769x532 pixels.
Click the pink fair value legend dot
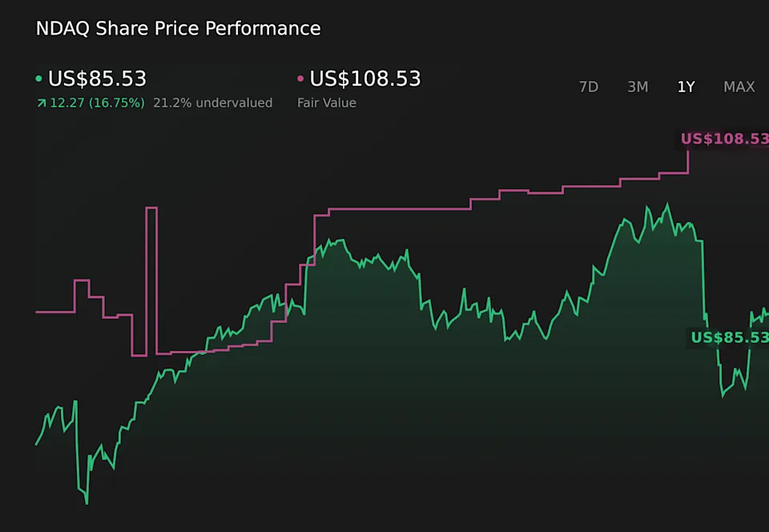click(x=300, y=79)
